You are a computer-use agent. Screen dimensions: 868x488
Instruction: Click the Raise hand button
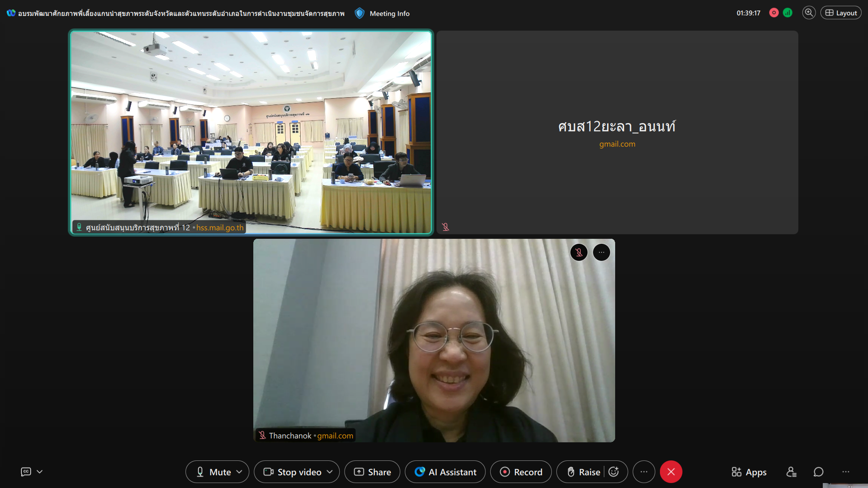[x=583, y=472]
